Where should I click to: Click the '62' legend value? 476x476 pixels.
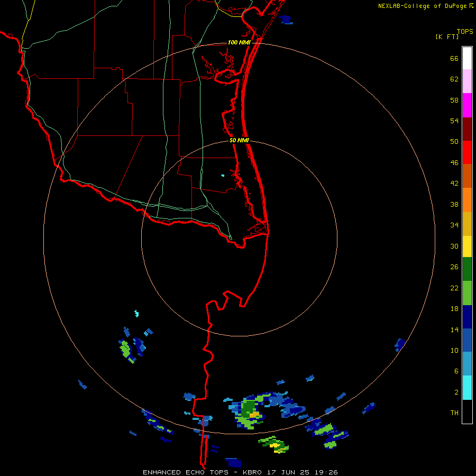click(x=454, y=79)
